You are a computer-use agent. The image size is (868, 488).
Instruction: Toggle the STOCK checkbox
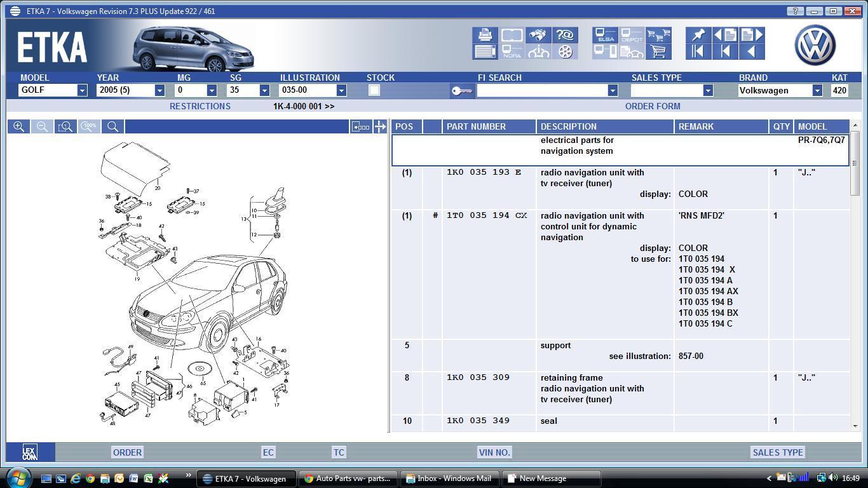pyautogui.click(x=374, y=90)
